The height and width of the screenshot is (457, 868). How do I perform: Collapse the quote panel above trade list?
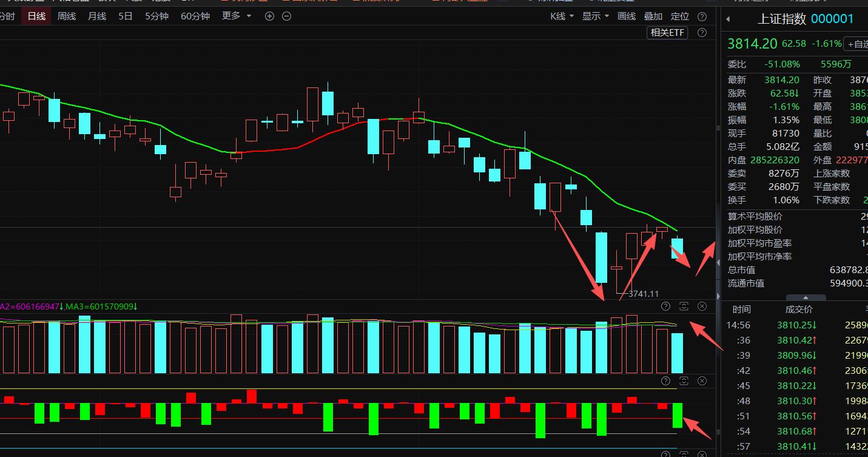coord(806,297)
